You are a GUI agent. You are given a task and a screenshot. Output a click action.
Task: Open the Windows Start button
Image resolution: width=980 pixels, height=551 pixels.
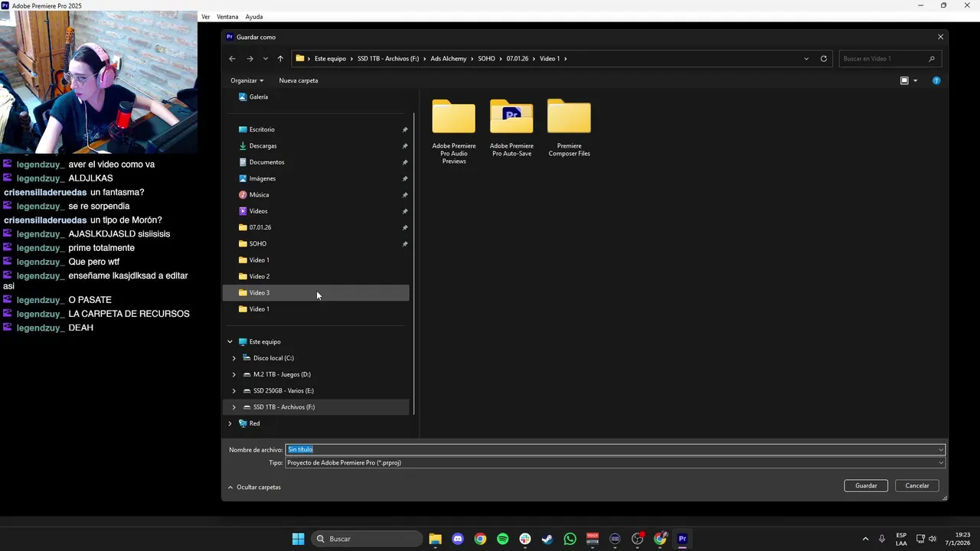coord(298,539)
